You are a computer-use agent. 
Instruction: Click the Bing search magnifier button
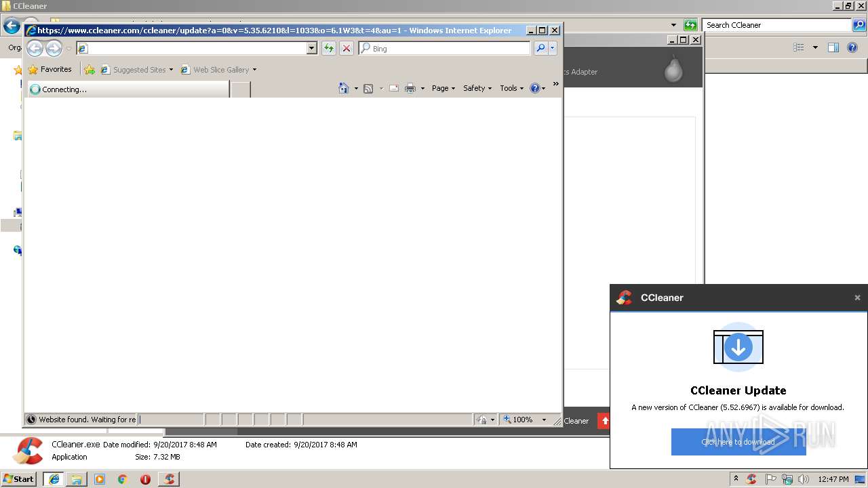[540, 48]
